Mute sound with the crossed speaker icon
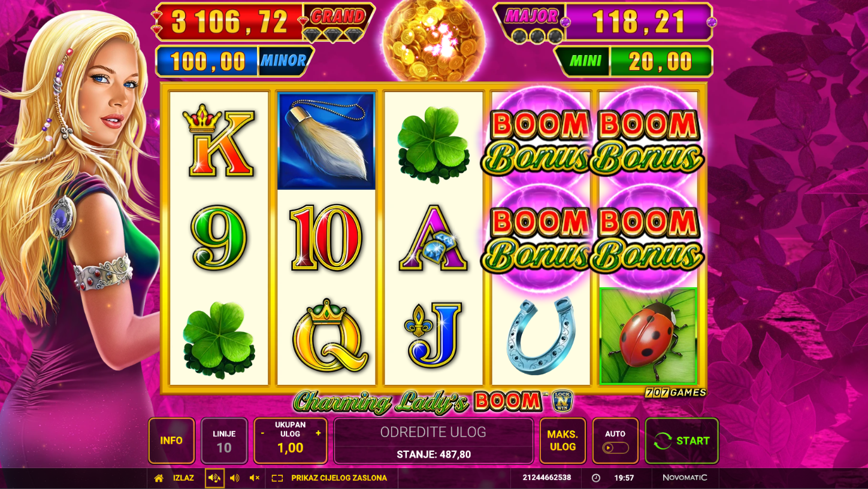This screenshot has height=489, width=868. [x=254, y=478]
